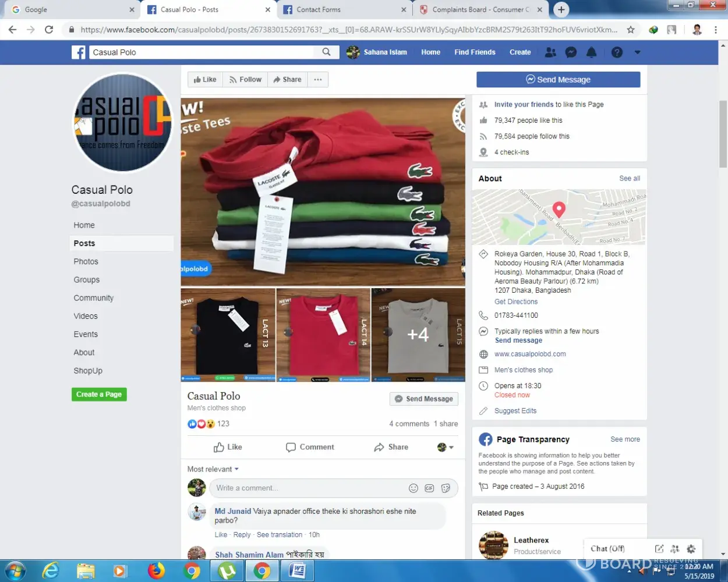
Task: Attach a GIF to the comment
Action: pyautogui.click(x=429, y=488)
